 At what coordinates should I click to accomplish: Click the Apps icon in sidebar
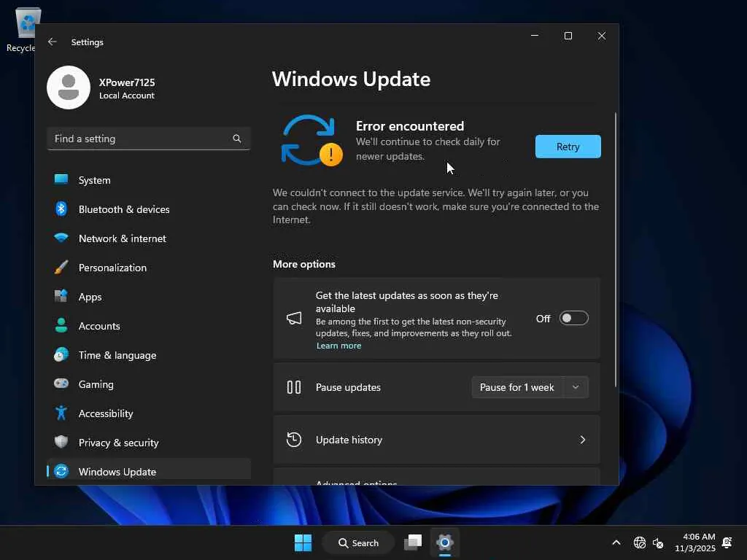point(61,296)
